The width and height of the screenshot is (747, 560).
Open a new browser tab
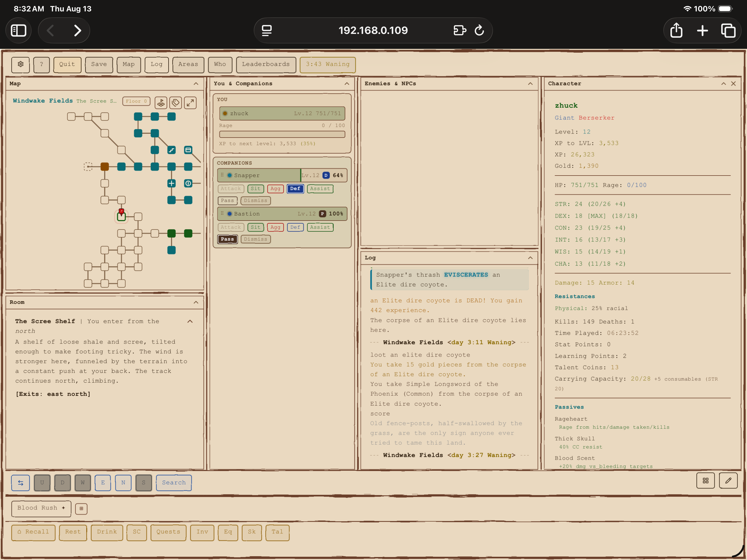(702, 30)
